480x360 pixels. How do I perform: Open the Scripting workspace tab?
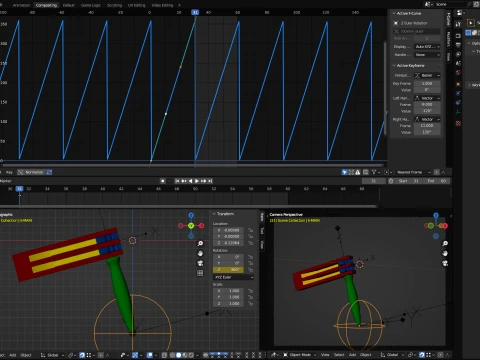coord(114,5)
